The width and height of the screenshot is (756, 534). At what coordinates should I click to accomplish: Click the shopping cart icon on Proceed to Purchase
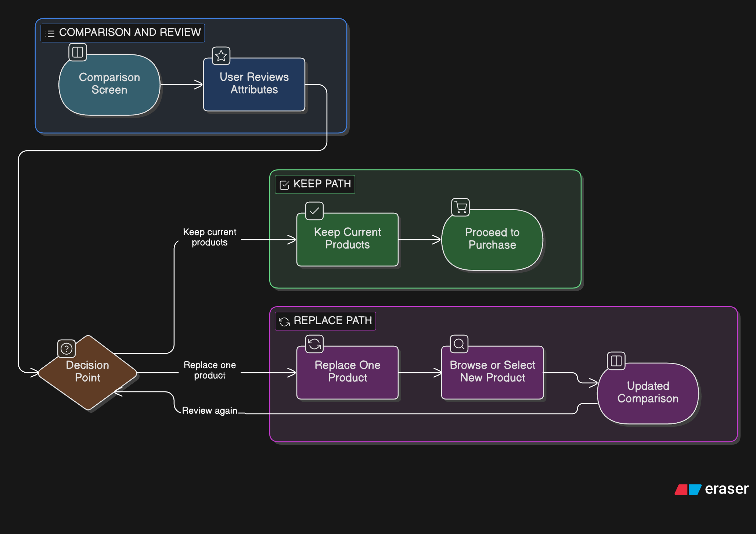pyautogui.click(x=460, y=207)
